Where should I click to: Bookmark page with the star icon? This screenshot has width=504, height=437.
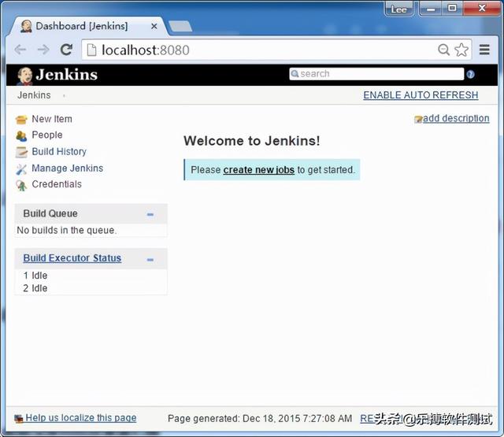pos(461,50)
